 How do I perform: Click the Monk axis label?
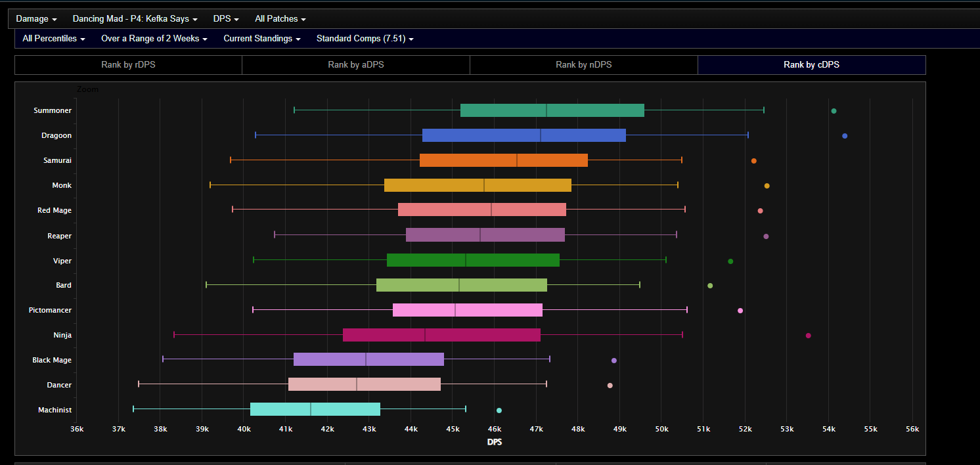point(62,185)
